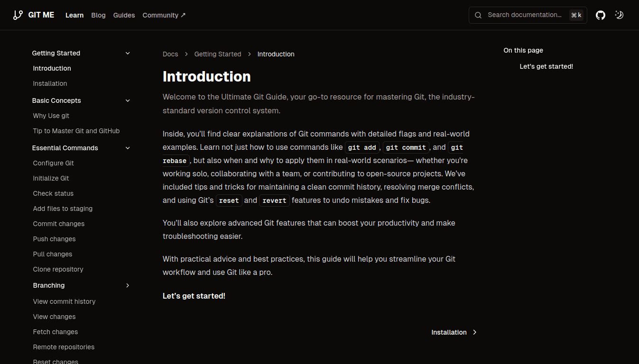Viewport: 639px width, 364px height.
Task: Click the GIT ME branch logo icon
Action: tap(18, 15)
